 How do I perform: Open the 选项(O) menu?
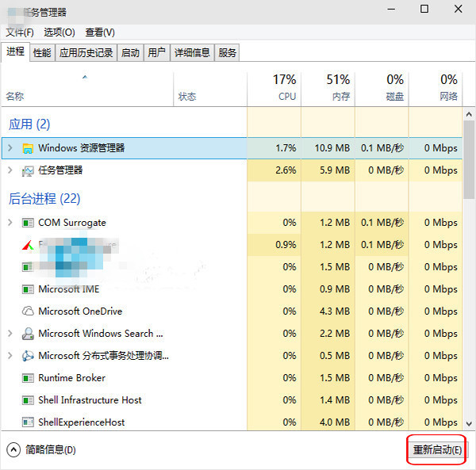(59, 32)
